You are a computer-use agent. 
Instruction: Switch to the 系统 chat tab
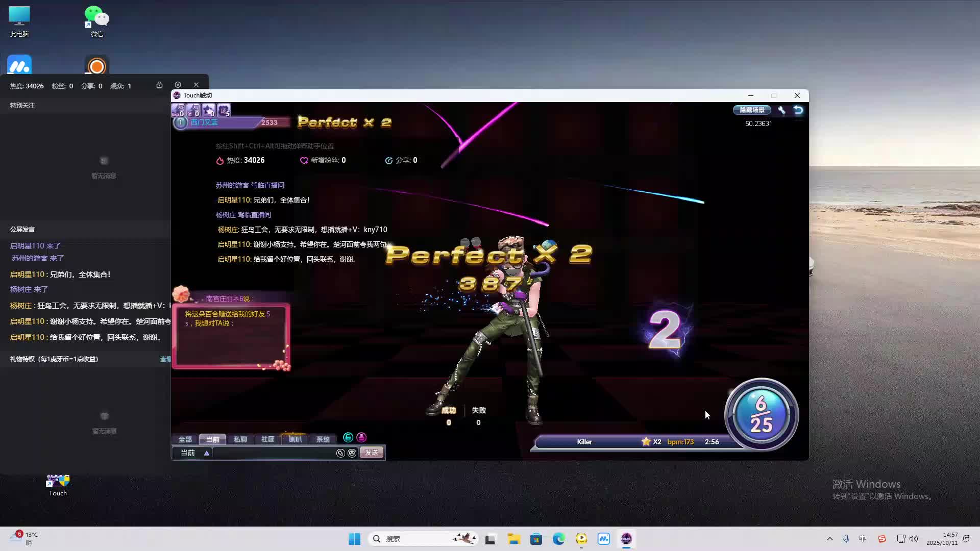[x=323, y=439]
